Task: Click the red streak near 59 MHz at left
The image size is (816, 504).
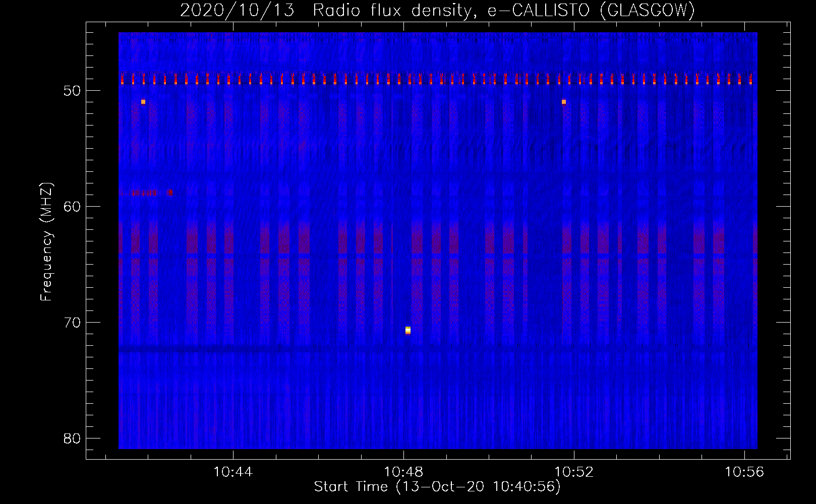Action: (146, 193)
